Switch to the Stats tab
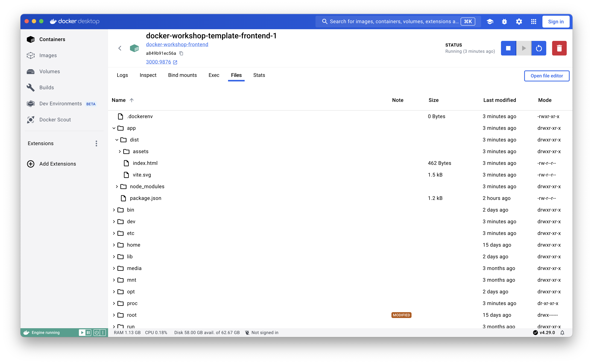This screenshot has width=593, height=364. click(x=259, y=75)
